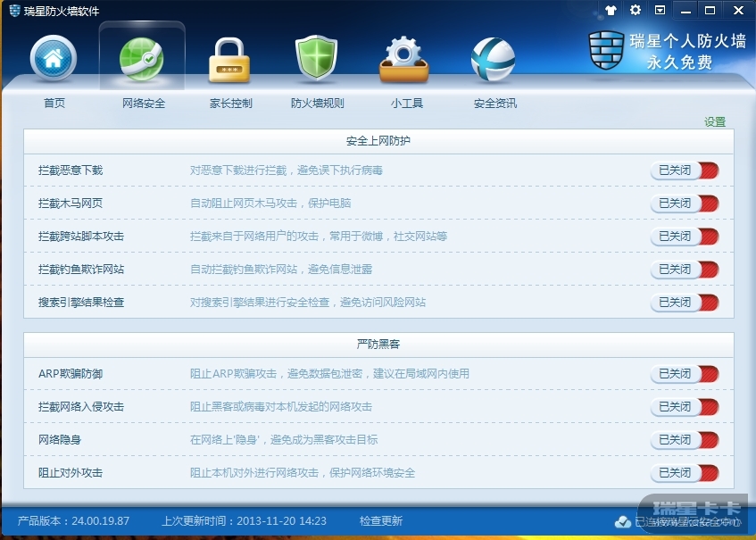Open the 安全资讯 tab label
The width and height of the screenshot is (756, 540).
494,103
